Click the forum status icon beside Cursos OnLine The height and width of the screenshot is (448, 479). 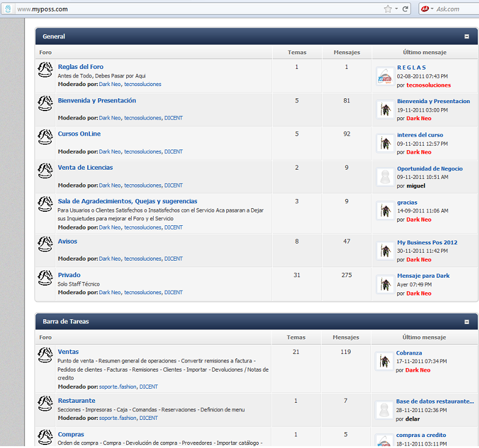[45, 137]
